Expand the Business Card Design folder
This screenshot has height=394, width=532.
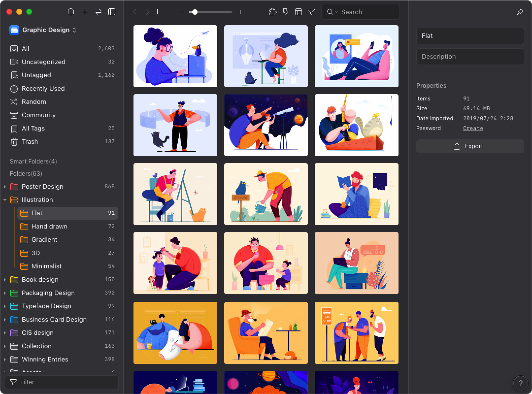5,319
